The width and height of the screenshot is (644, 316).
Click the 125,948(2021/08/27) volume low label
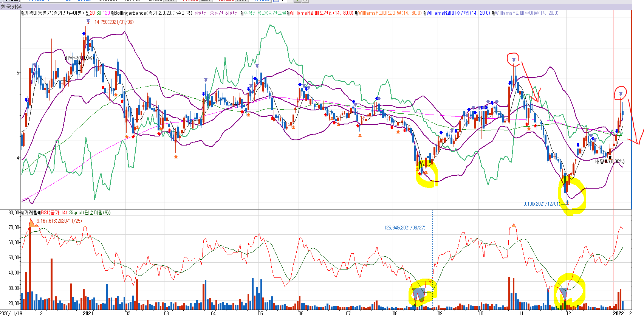pos(405,228)
